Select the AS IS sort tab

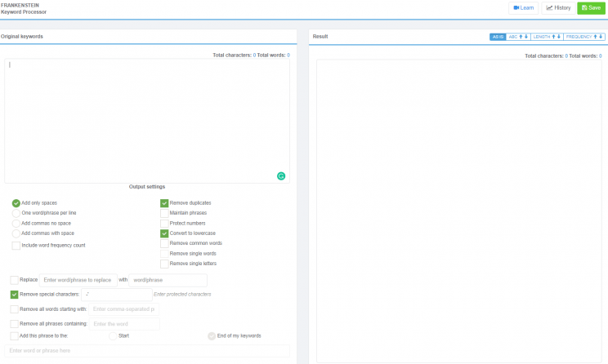coord(498,37)
